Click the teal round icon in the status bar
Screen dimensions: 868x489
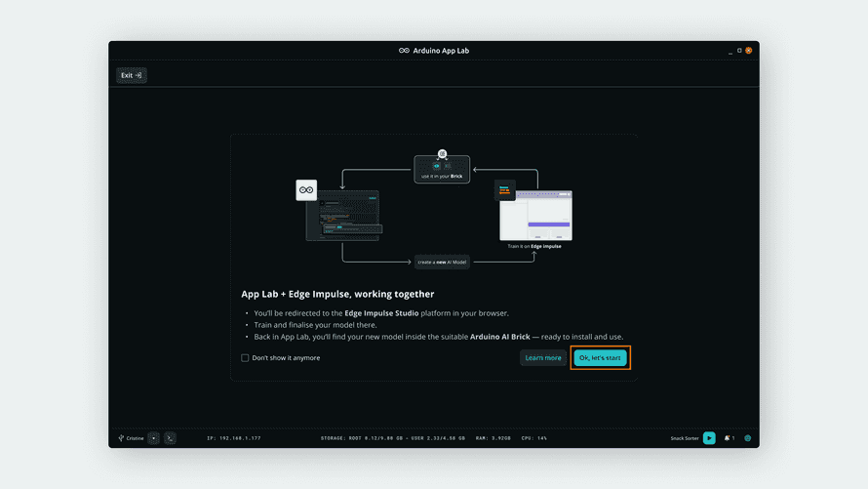coord(748,438)
